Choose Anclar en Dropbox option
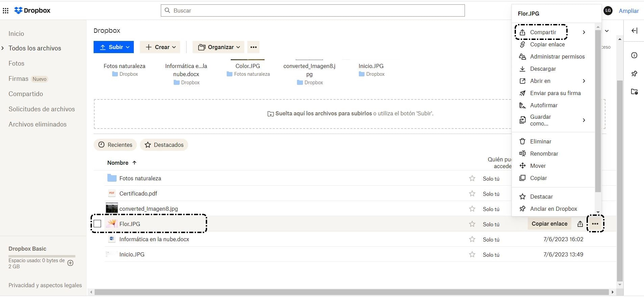This screenshot has height=297, width=644. coord(553,209)
